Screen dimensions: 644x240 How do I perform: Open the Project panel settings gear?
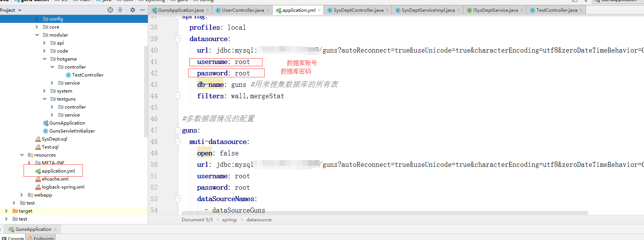click(133, 10)
